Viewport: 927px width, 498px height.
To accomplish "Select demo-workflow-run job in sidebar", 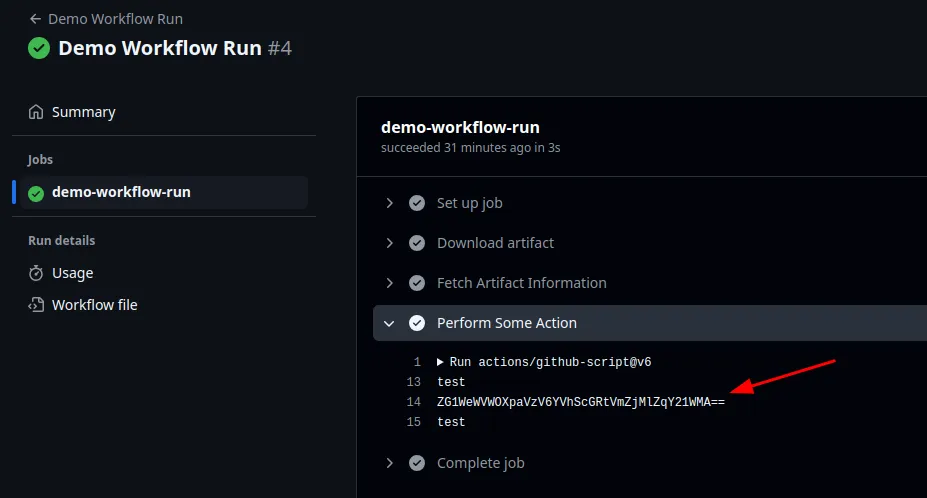I will click(x=164, y=192).
